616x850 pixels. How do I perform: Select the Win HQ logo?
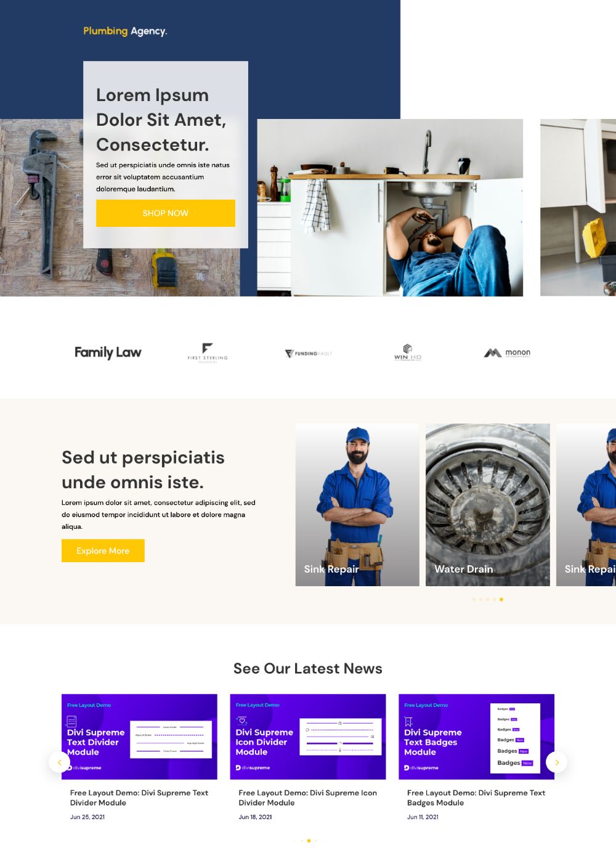[x=408, y=353]
